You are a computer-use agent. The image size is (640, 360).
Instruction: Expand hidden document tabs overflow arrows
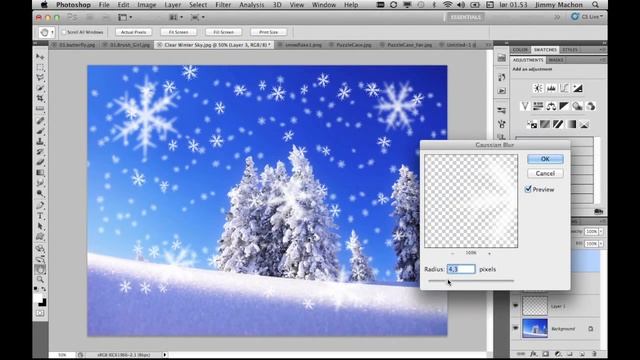488,44
